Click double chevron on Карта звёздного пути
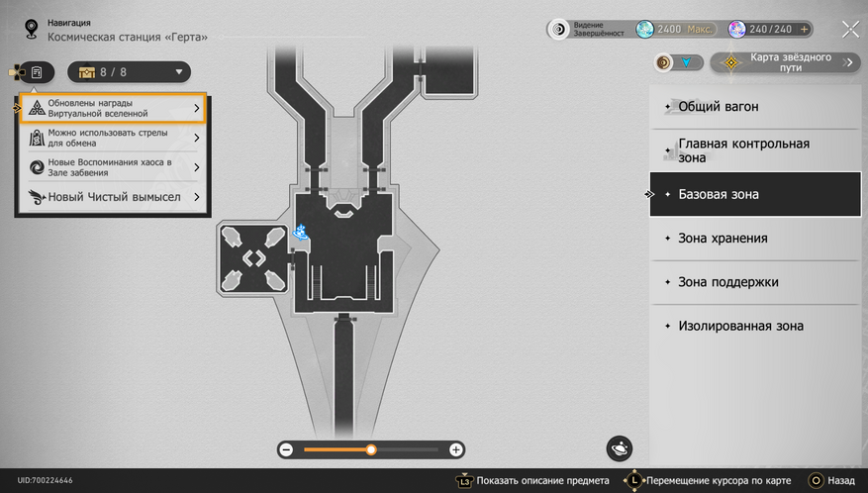The height and width of the screenshot is (493, 868). pyautogui.click(x=847, y=62)
